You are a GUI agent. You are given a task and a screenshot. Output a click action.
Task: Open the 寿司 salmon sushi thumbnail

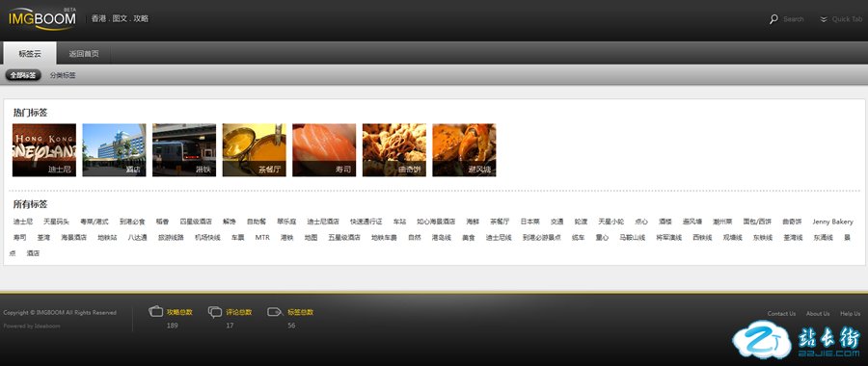point(324,150)
